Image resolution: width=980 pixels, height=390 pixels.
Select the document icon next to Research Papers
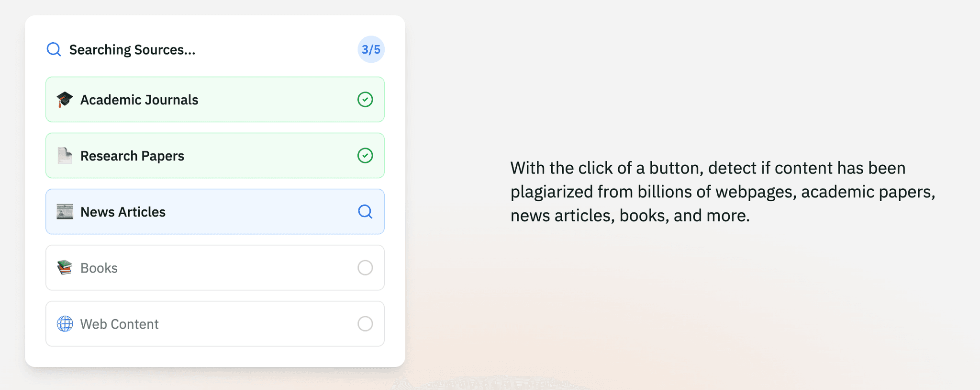point(64,155)
